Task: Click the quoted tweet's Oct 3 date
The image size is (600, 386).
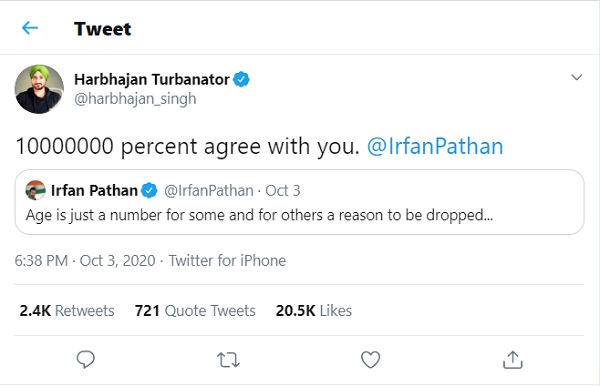Action: coord(283,191)
